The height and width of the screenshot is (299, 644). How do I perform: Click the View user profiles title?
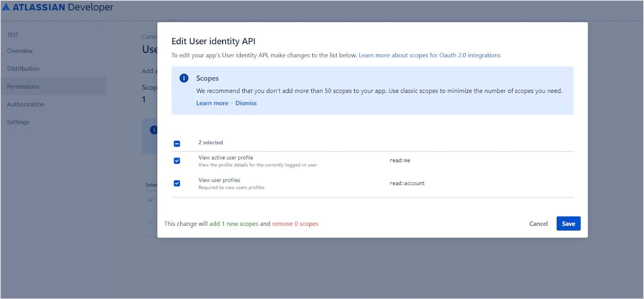pos(219,180)
